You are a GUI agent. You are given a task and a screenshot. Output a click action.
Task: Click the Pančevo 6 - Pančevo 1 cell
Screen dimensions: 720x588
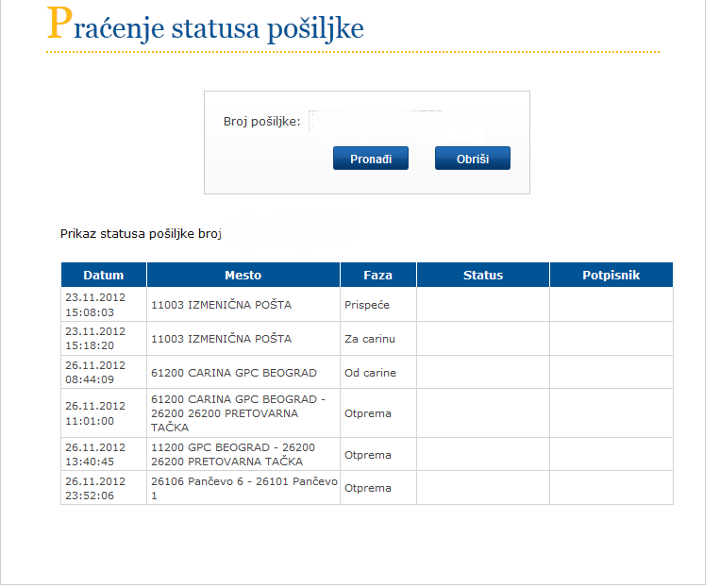243,488
